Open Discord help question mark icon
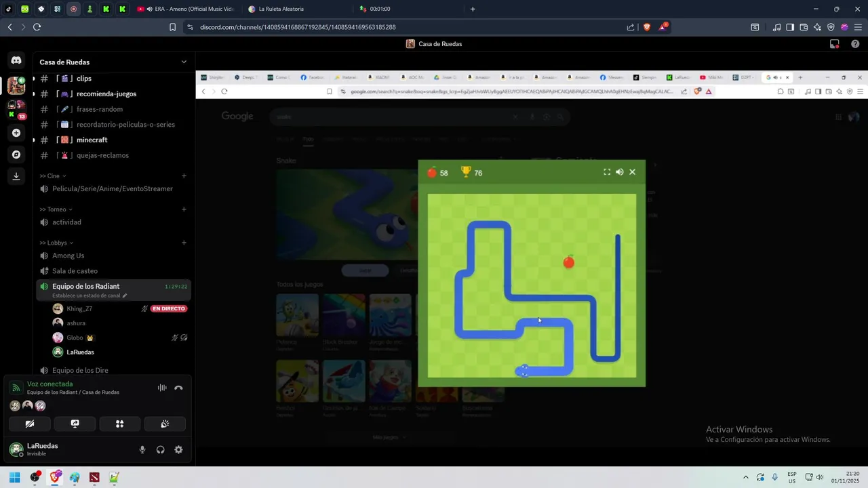Viewport: 868px width, 488px height. coord(855,44)
